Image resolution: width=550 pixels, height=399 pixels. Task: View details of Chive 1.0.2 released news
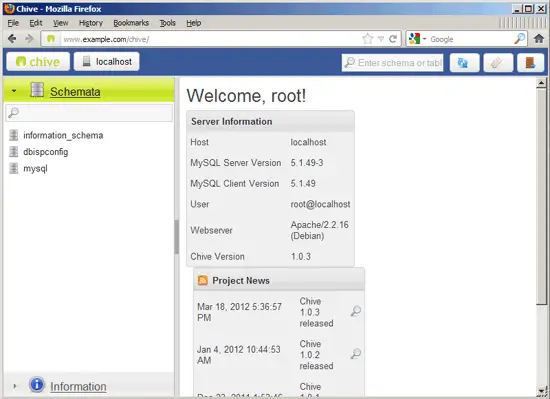(x=356, y=353)
